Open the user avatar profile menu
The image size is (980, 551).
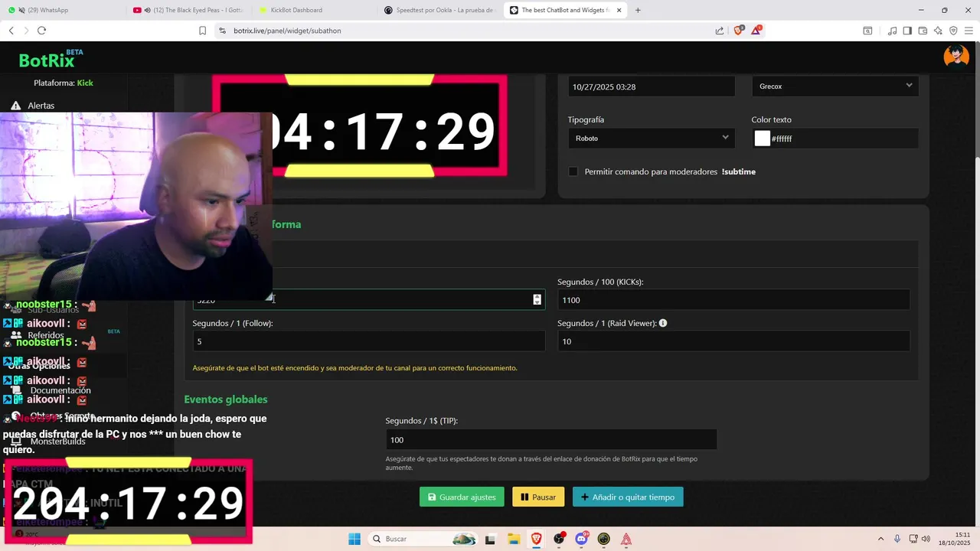956,56
